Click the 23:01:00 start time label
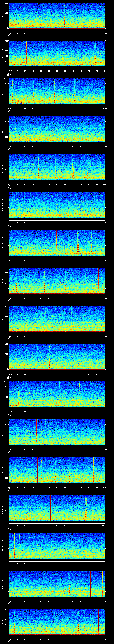114x644 pixels. coord(9,601)
